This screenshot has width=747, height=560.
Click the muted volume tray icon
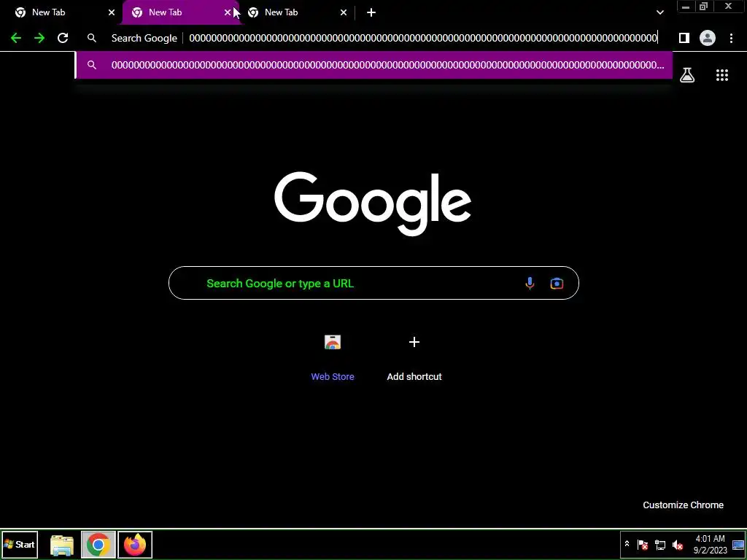click(x=678, y=544)
